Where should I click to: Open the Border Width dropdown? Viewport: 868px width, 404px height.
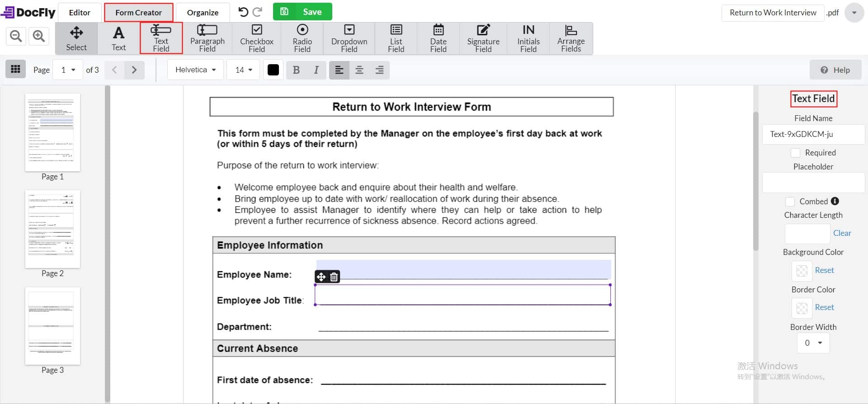coord(813,343)
